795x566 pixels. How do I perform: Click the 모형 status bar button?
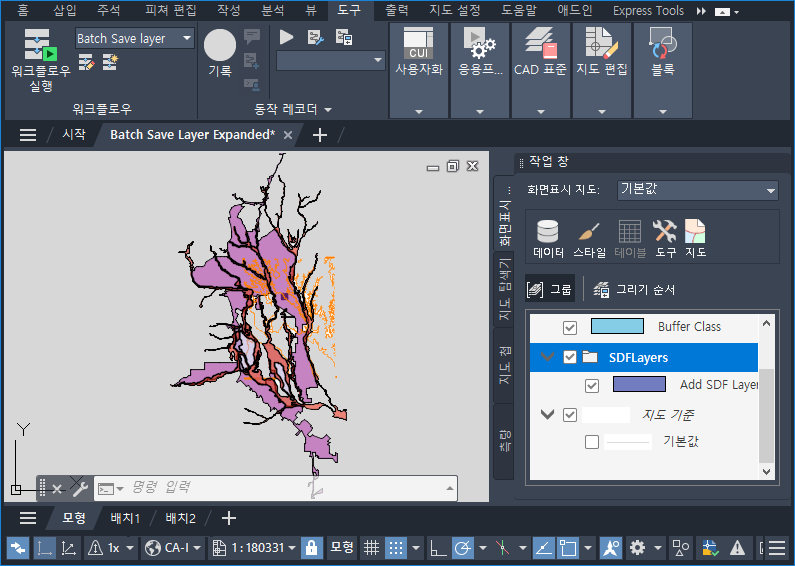(342, 548)
